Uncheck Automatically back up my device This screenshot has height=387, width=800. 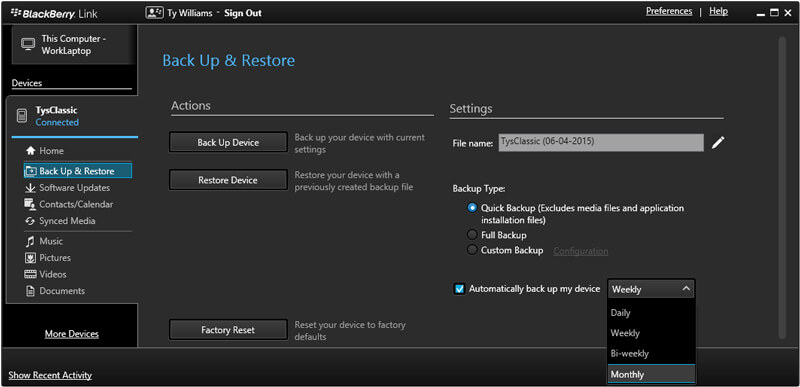[x=459, y=289]
